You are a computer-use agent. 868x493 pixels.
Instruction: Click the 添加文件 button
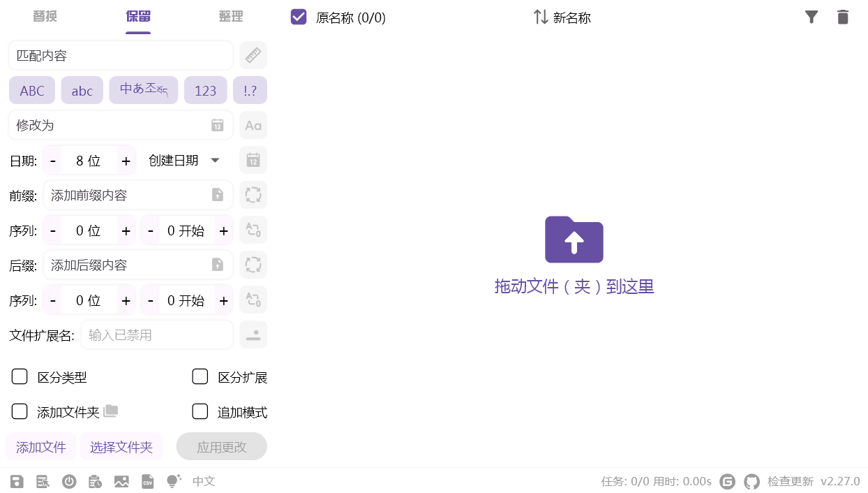point(41,447)
